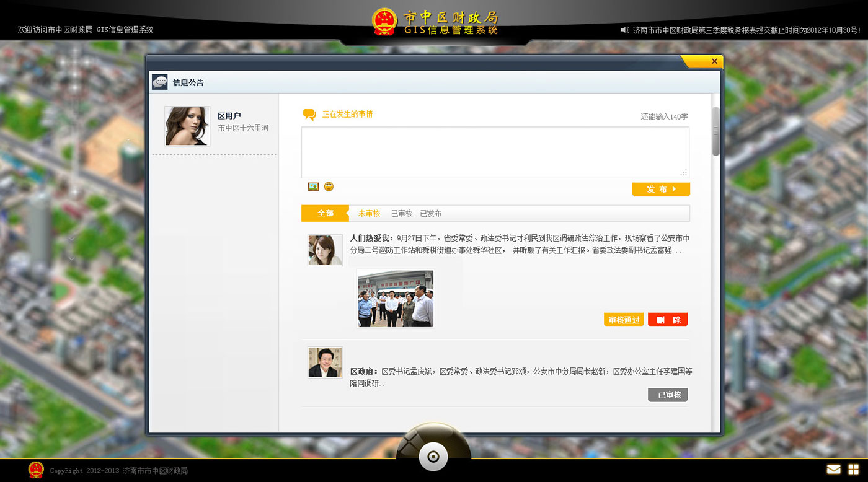868x482 pixels.
Task: Click the speaker icon beside the announcement ticker
Action: point(625,30)
